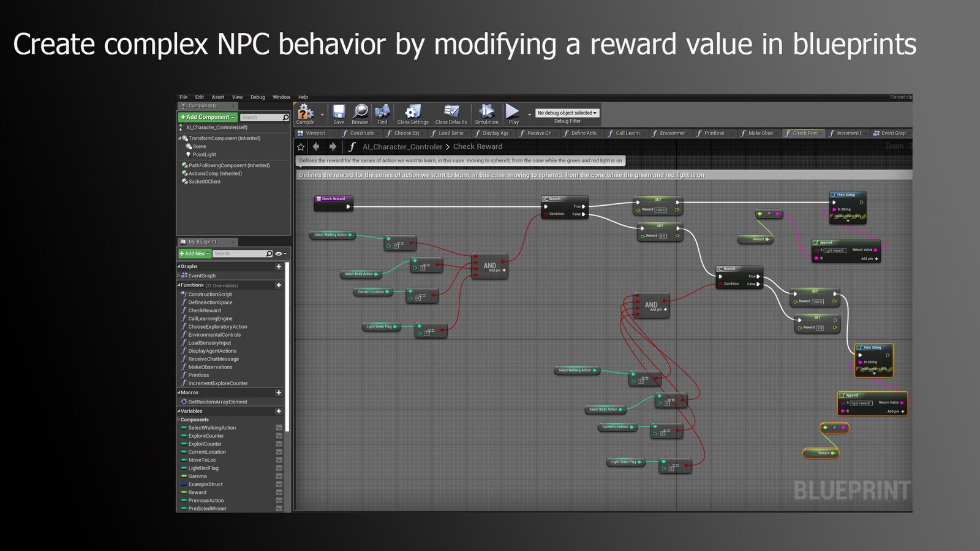
Task: Bookmark via the star icon near breadcrumb
Action: point(301,146)
